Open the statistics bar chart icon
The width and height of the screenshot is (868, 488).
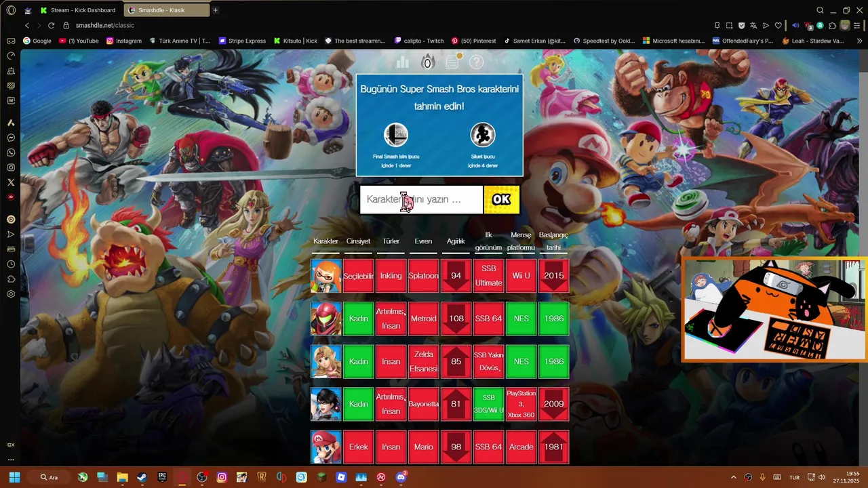click(403, 62)
